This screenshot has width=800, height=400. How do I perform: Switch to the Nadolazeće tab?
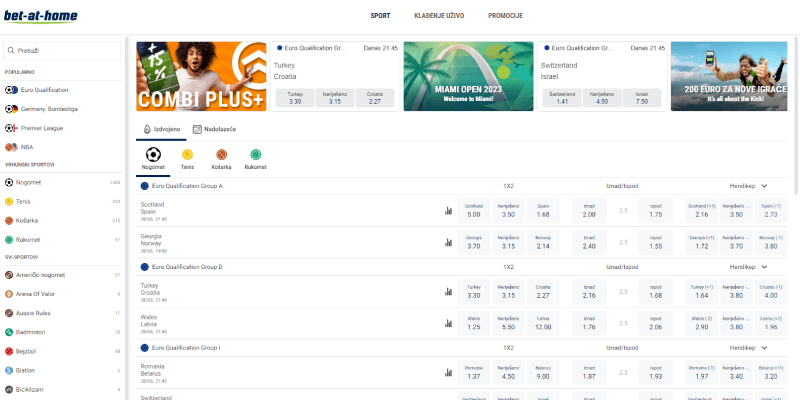[215, 130]
